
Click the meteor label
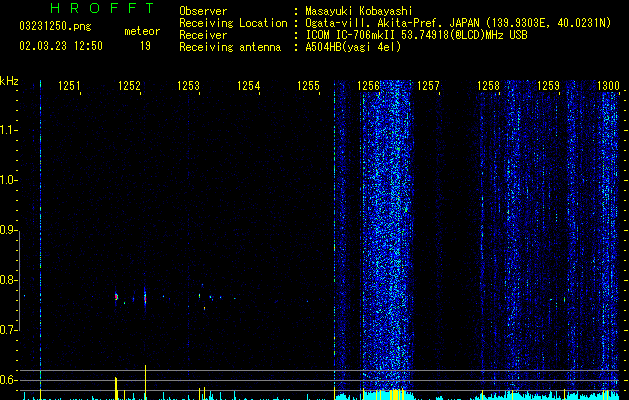tap(142, 31)
